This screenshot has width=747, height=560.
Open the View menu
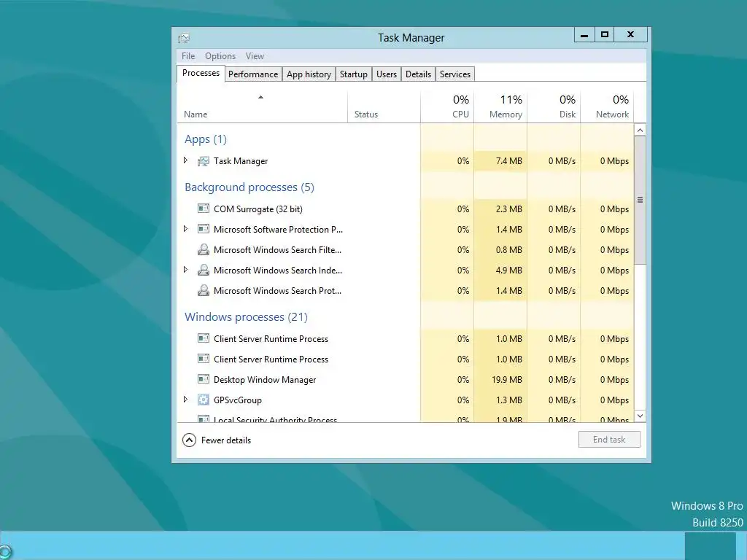[255, 56]
